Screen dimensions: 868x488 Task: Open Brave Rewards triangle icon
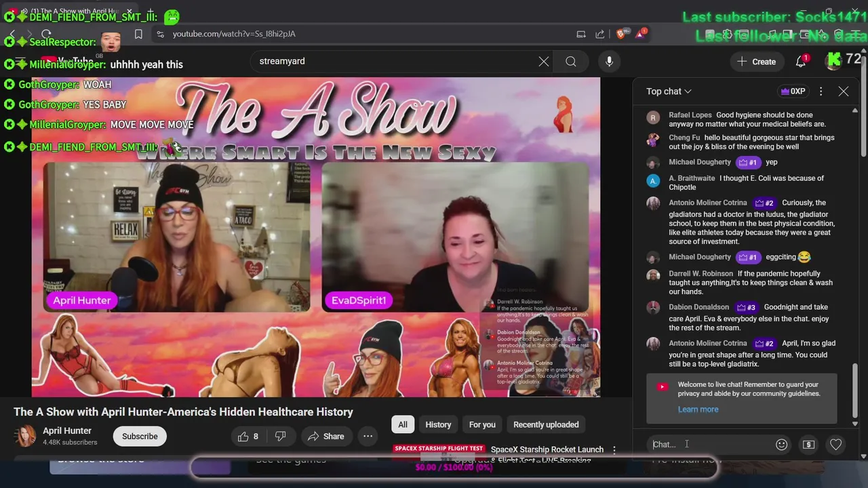pos(641,34)
